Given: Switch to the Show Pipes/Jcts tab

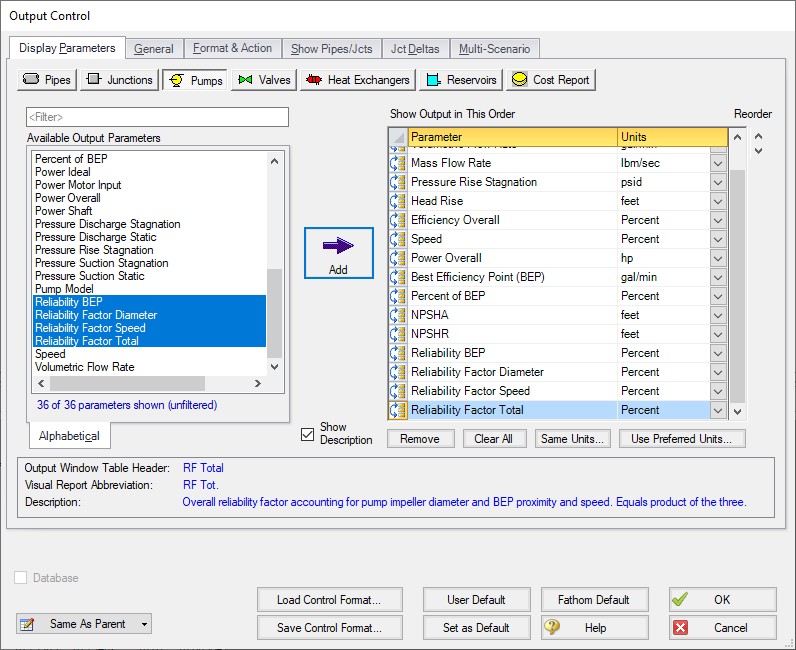Looking at the screenshot, I should click(x=331, y=49).
